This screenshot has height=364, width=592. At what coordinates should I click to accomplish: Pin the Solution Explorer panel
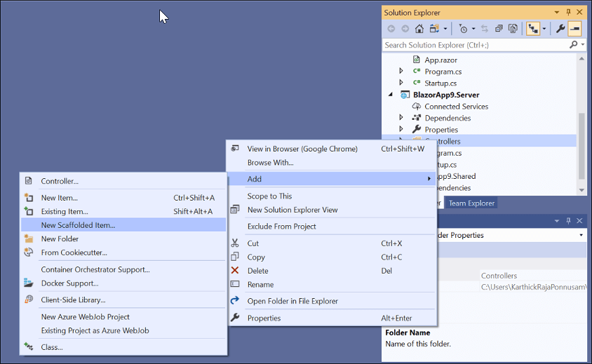(x=568, y=13)
